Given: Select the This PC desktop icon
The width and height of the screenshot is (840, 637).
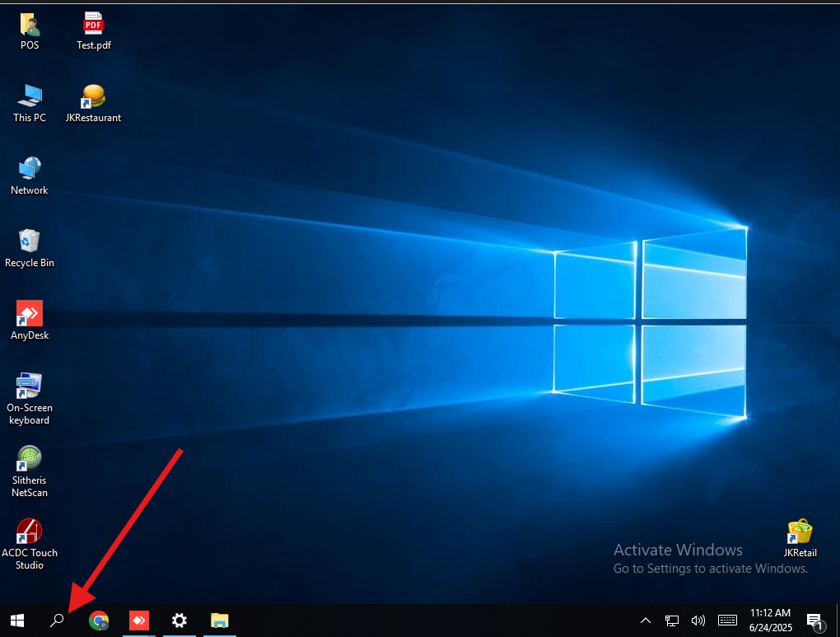Looking at the screenshot, I should tap(30, 96).
